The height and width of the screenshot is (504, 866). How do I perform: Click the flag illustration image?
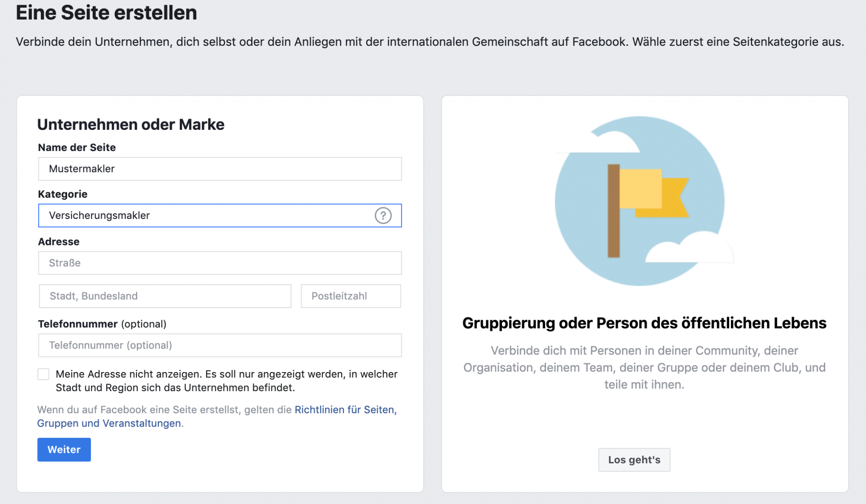point(640,201)
